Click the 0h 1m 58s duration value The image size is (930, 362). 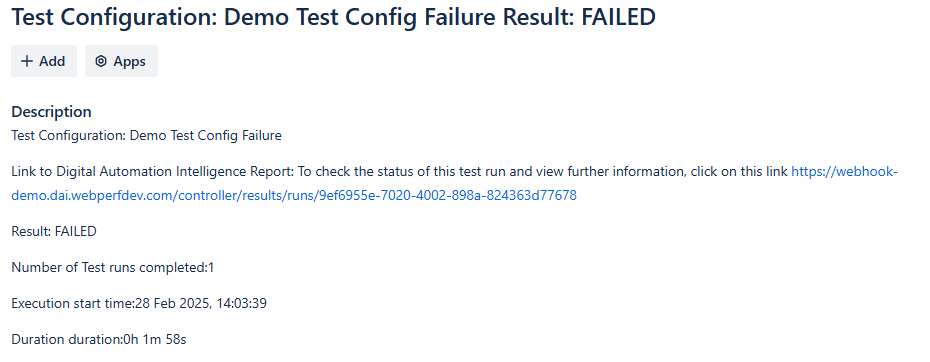pos(155,340)
